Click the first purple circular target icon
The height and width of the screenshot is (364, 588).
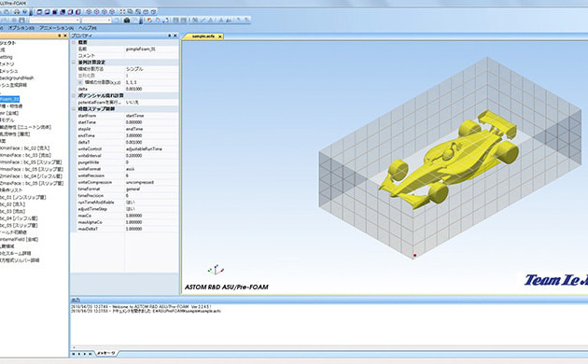pos(89,12)
